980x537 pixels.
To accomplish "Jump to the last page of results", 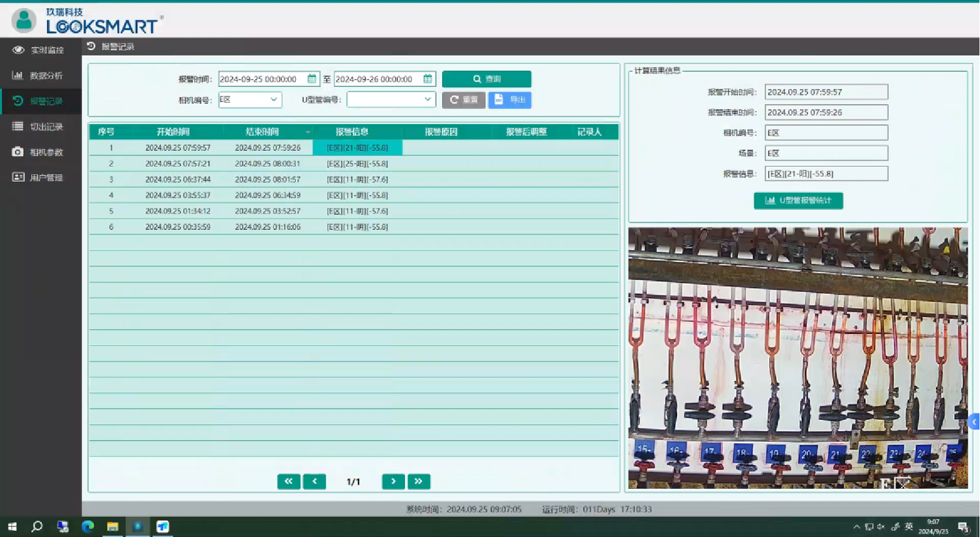I will [x=419, y=482].
